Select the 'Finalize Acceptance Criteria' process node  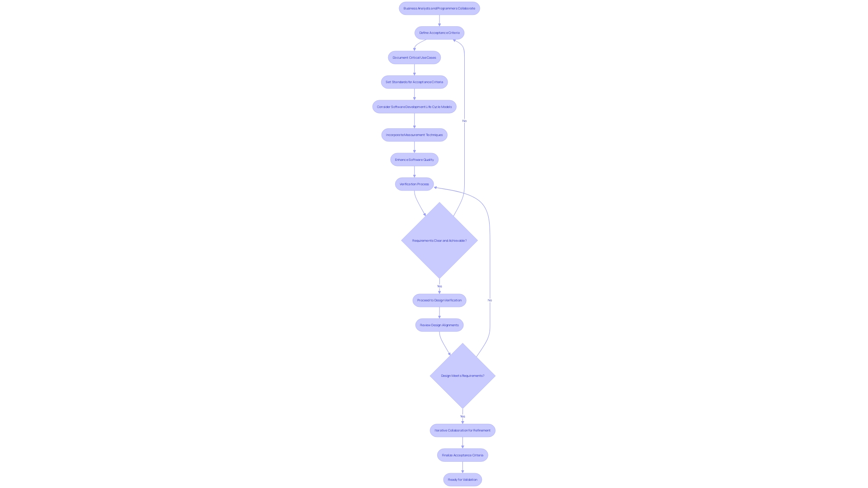point(462,455)
